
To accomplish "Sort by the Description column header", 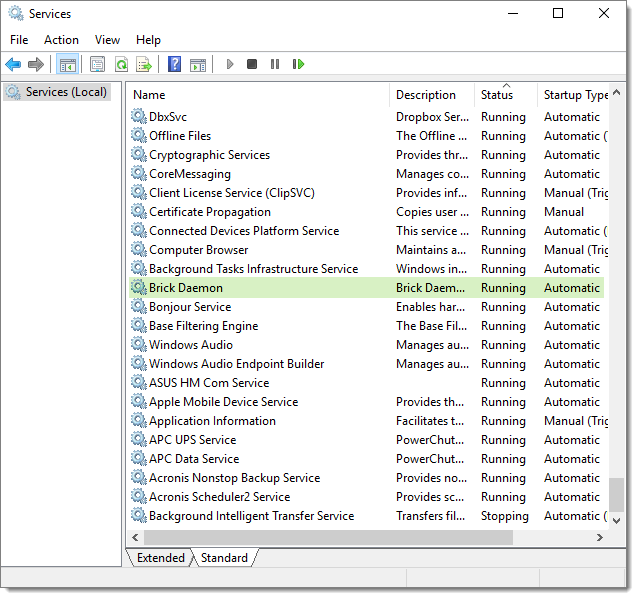I will pos(432,95).
